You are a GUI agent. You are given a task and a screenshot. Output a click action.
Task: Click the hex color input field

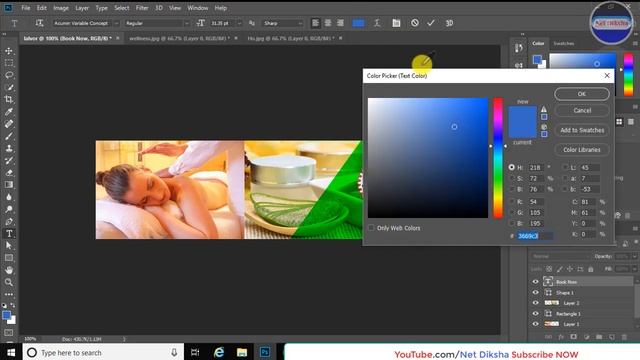(535, 236)
